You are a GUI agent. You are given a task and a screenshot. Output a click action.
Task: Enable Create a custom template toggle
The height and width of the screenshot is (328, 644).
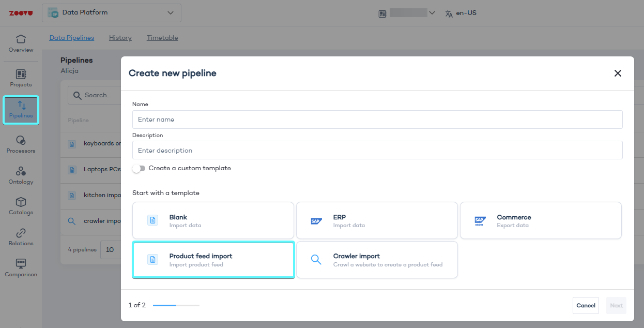[139, 169]
